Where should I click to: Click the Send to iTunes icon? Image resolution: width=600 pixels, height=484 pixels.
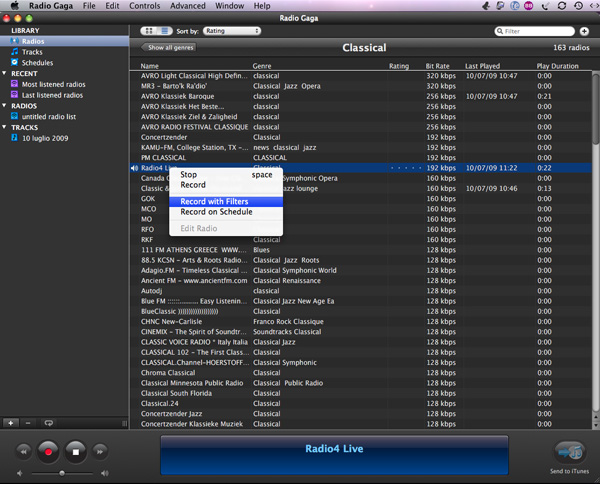[x=569, y=451]
